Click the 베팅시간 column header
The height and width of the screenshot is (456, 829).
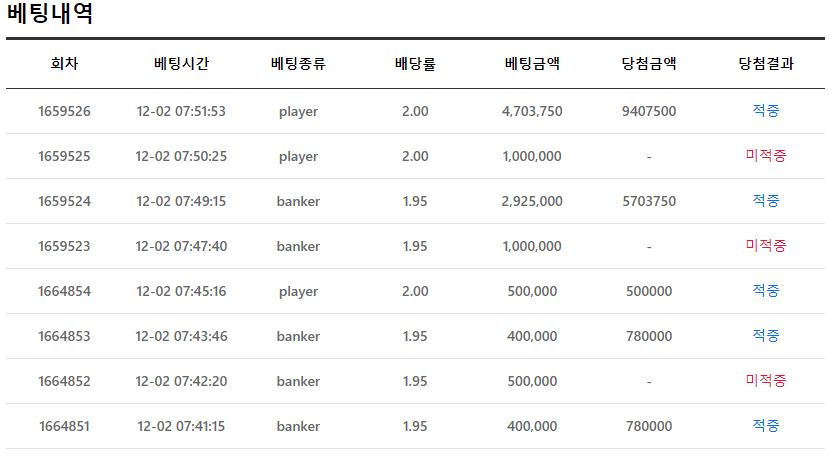181,65
